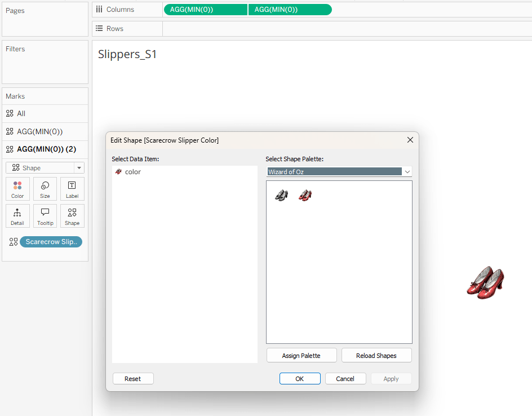Confirm the dialog with OK
This screenshot has width=532, height=416.
click(300, 379)
